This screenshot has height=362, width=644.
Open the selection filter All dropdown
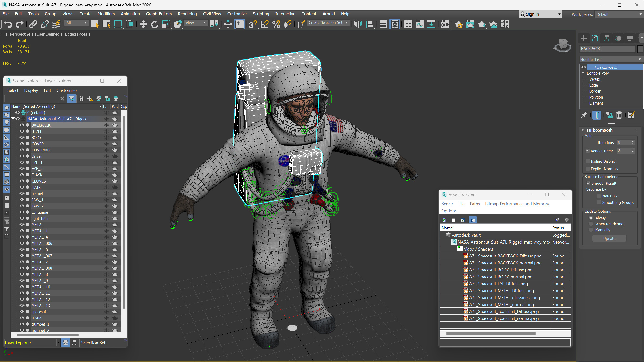(x=76, y=23)
